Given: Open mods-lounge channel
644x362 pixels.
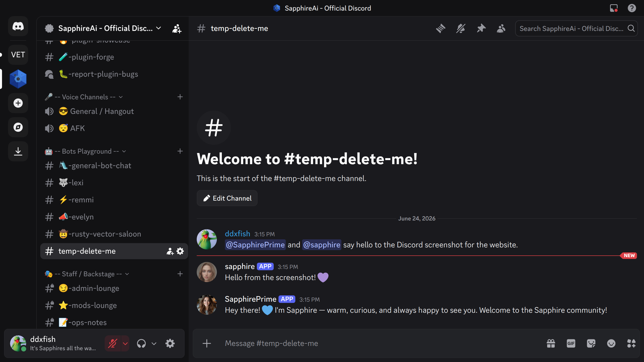Looking at the screenshot, I should [114, 305].
